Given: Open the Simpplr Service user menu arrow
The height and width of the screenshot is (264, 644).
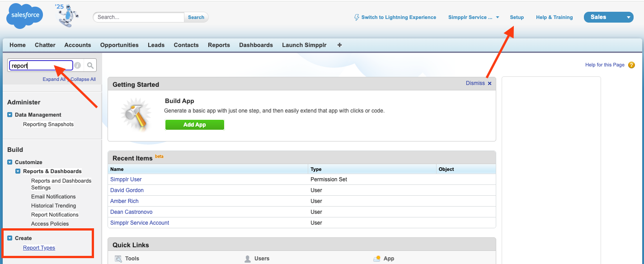Looking at the screenshot, I should [x=498, y=17].
